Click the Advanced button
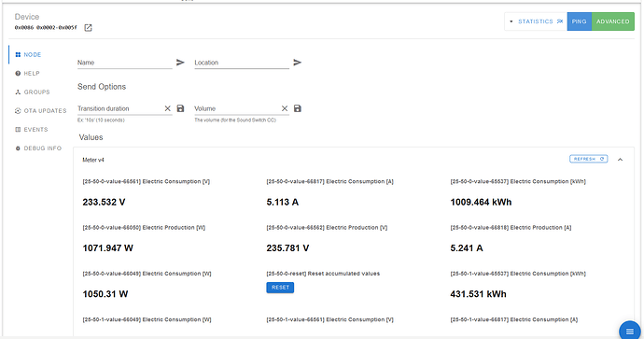Viewport: 644px width, 339px height. click(x=613, y=21)
